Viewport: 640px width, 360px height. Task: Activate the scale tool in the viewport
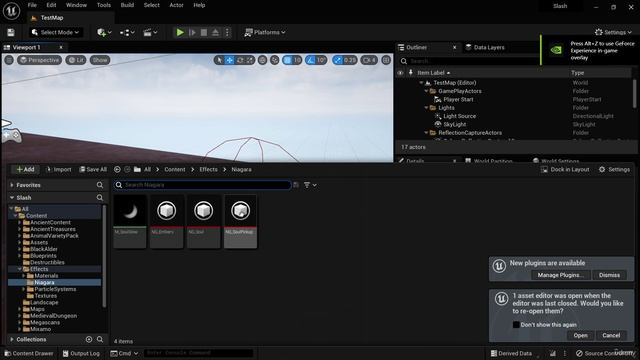[250, 60]
